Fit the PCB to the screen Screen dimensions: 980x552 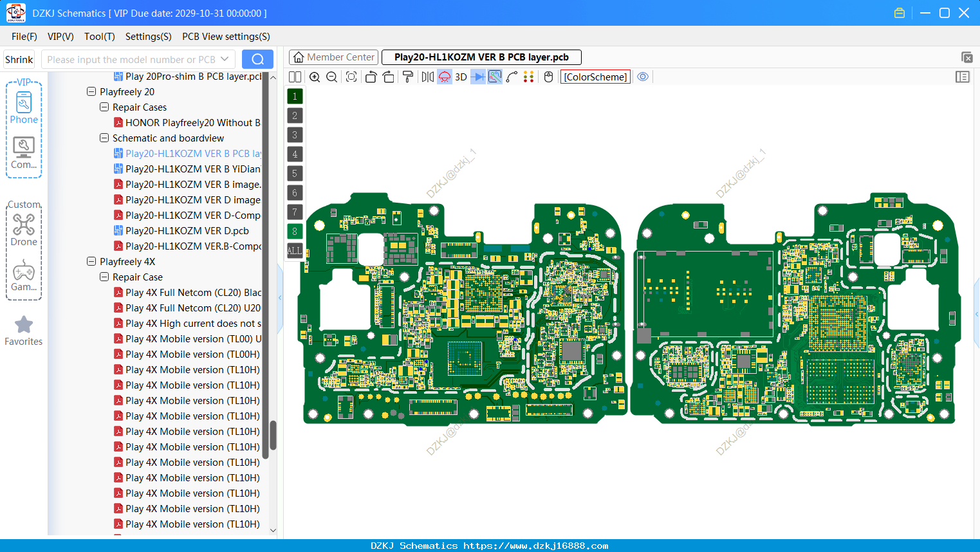click(351, 77)
